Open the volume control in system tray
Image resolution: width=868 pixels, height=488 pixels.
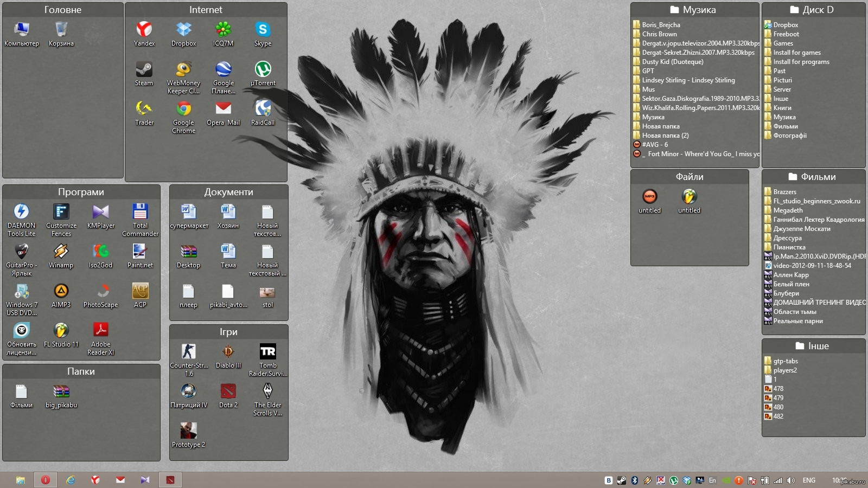(x=791, y=480)
